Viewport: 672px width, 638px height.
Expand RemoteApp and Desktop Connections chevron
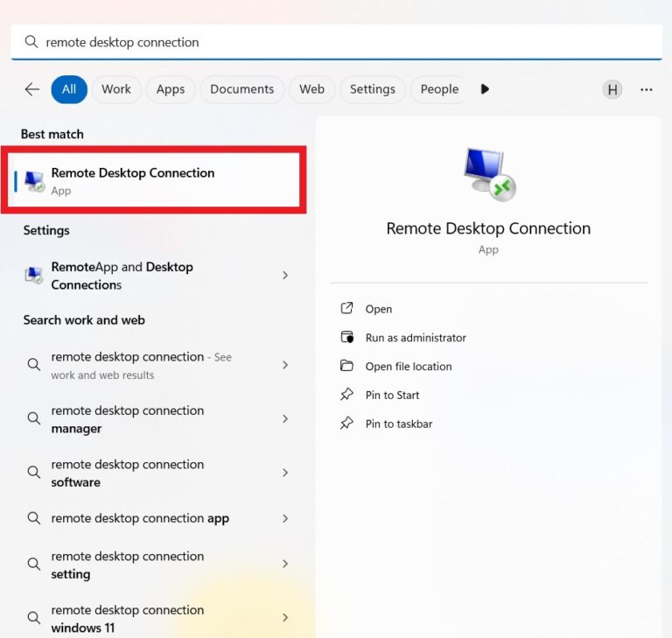coord(285,276)
